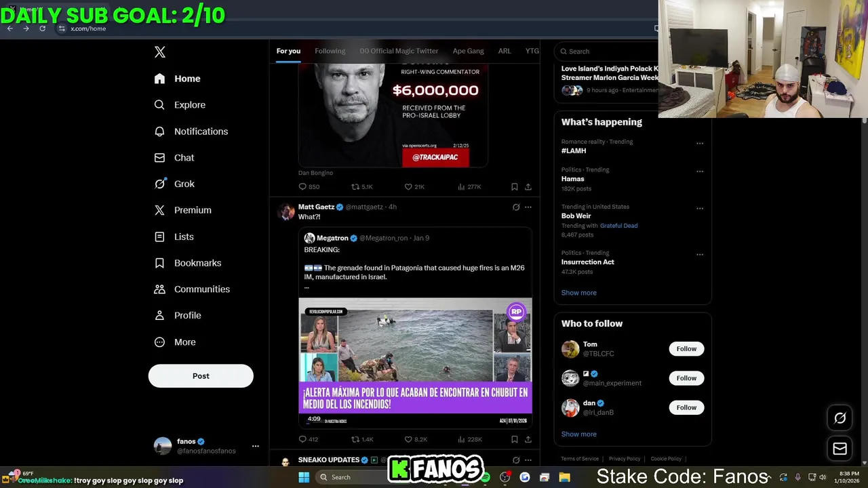Open floating Grok button at bottom right
The width and height of the screenshot is (868, 488).
click(840, 418)
